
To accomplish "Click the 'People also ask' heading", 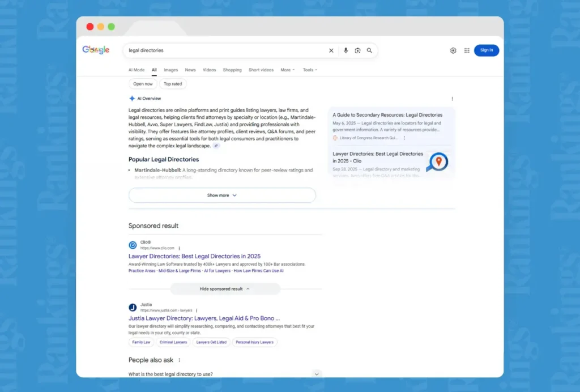I will pos(151,360).
